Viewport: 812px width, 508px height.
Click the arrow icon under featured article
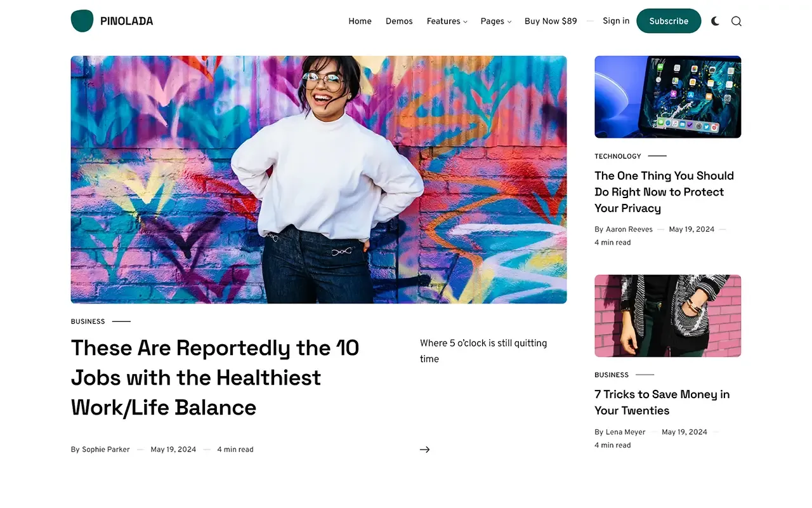pyautogui.click(x=424, y=450)
